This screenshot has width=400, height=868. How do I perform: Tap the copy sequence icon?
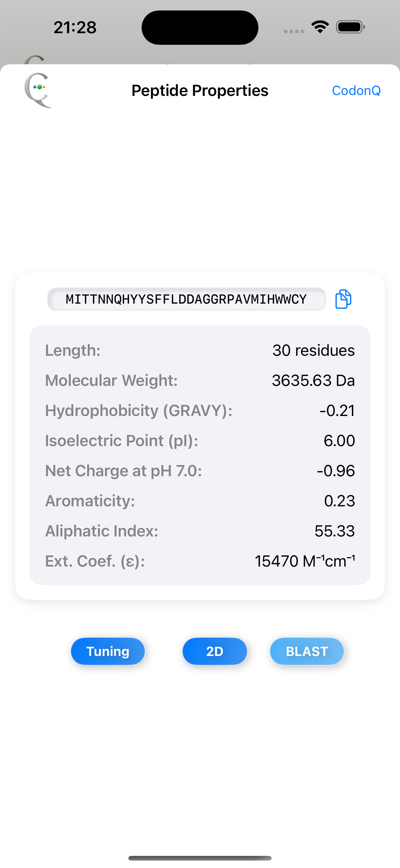(343, 299)
